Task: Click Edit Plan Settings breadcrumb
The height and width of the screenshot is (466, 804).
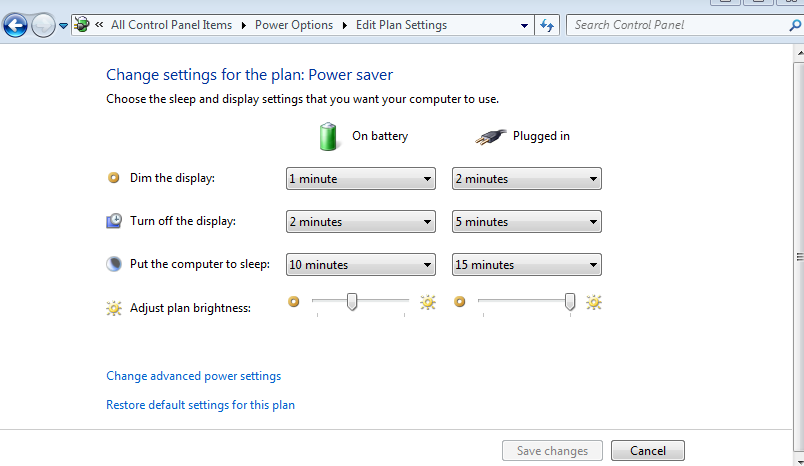Action: [401, 25]
